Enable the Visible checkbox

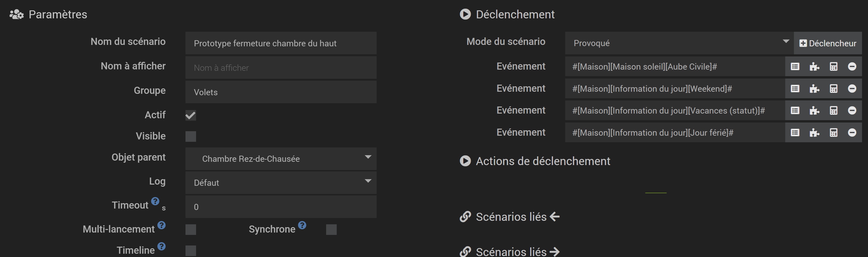coord(191,137)
